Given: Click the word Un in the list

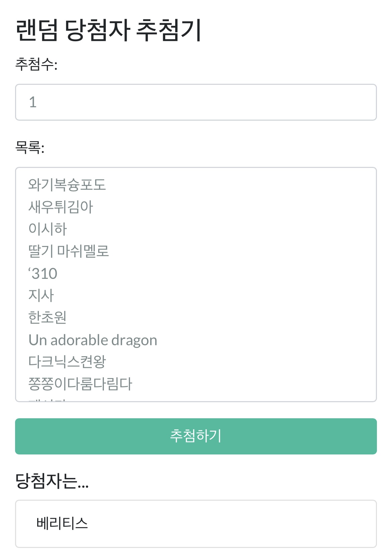Looking at the screenshot, I should (x=38, y=340).
